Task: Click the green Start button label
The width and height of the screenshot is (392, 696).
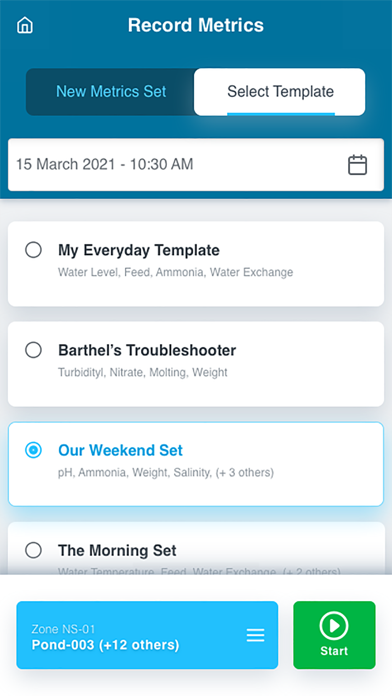Action: coord(334,651)
